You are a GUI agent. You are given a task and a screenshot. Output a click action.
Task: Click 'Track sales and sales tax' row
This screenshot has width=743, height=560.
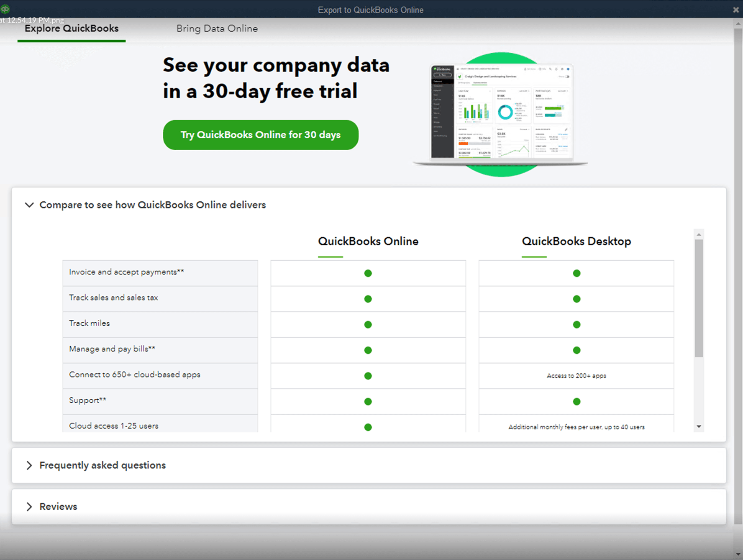pyautogui.click(x=160, y=299)
